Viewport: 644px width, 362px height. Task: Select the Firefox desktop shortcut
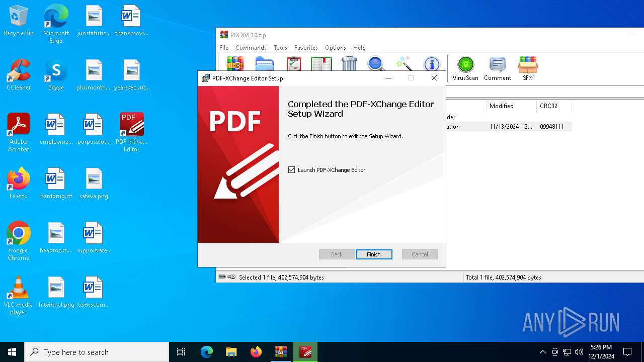(x=19, y=184)
